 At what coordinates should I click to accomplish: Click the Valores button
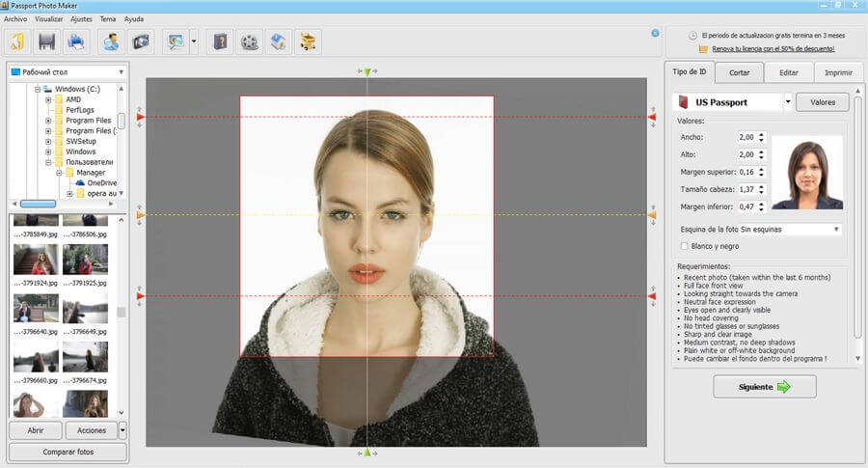823,102
